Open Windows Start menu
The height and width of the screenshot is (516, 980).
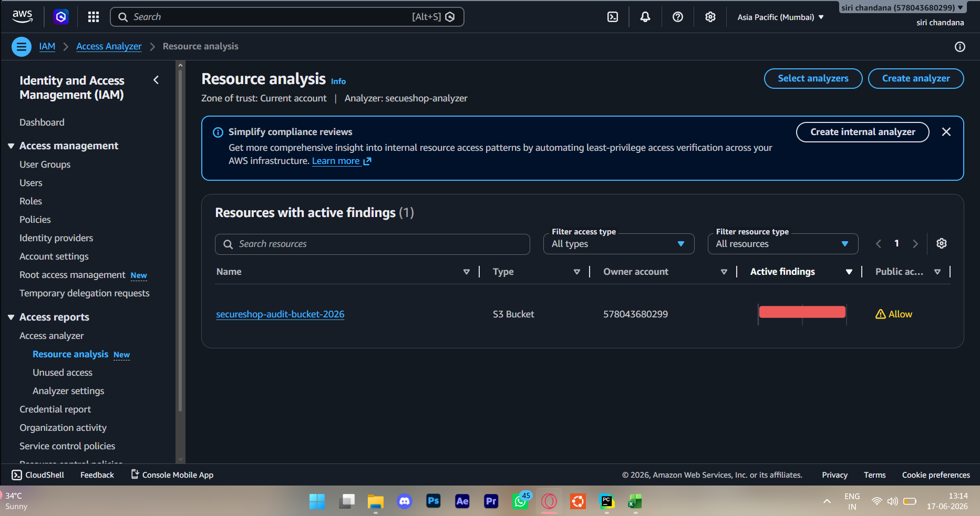coord(317,501)
